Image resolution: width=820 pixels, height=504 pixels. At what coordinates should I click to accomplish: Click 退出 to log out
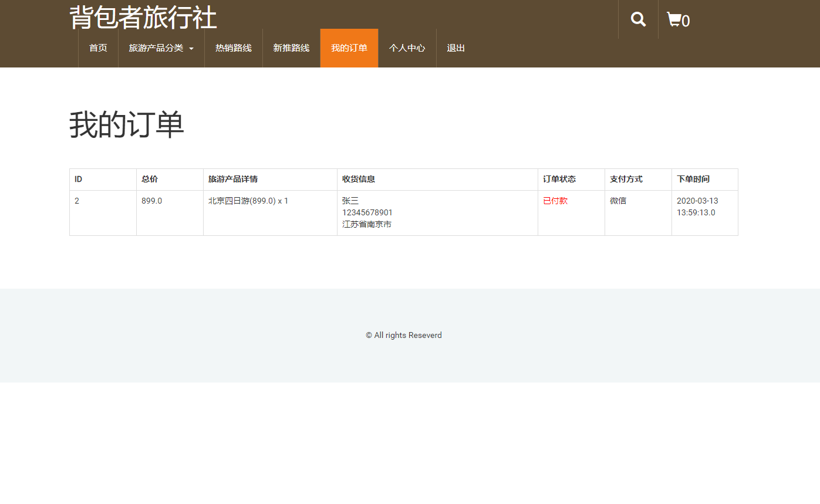(x=456, y=48)
